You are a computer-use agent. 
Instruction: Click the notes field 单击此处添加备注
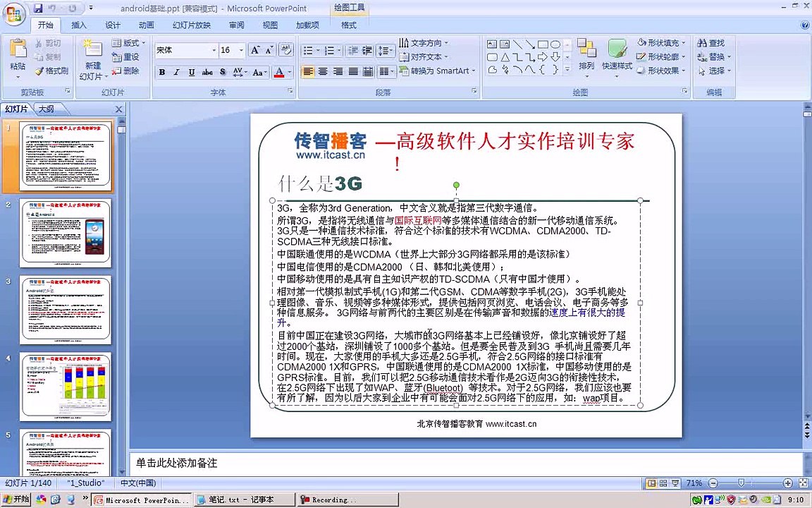[465, 464]
